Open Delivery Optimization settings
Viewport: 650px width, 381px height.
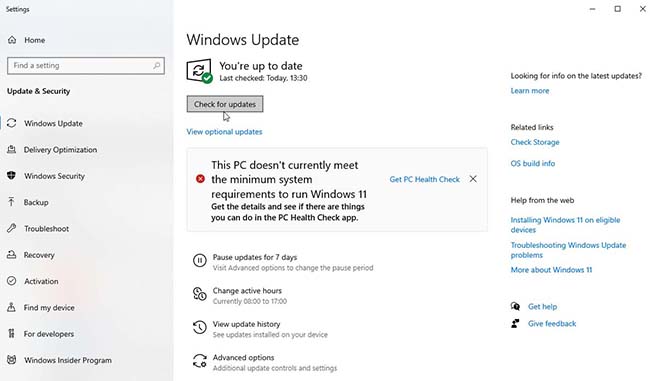(x=60, y=150)
